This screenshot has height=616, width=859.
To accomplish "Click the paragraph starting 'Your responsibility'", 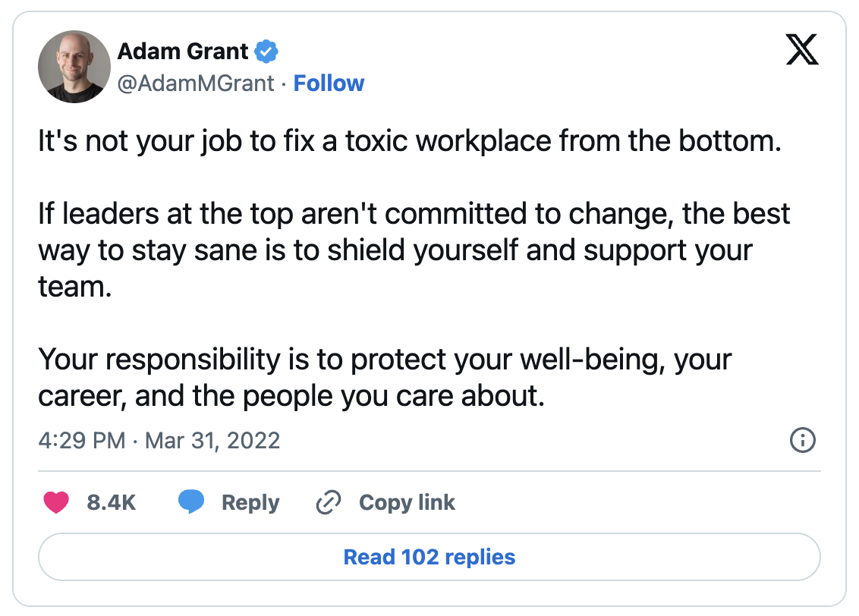I will tap(385, 378).
